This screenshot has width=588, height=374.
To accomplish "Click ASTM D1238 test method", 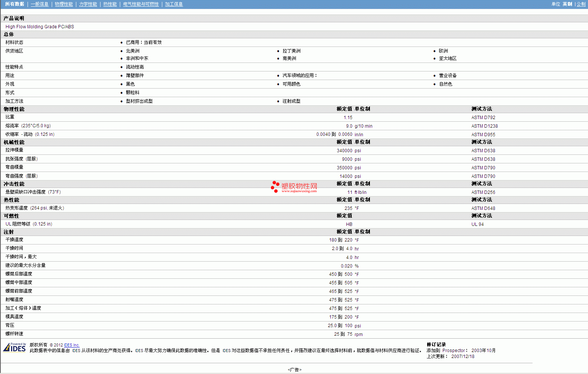I will coord(485,126).
